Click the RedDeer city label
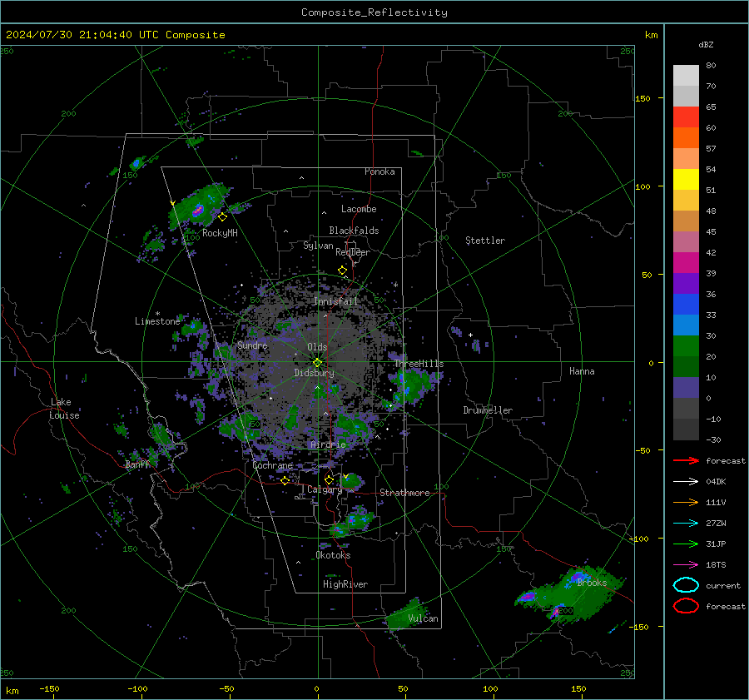 tap(353, 252)
